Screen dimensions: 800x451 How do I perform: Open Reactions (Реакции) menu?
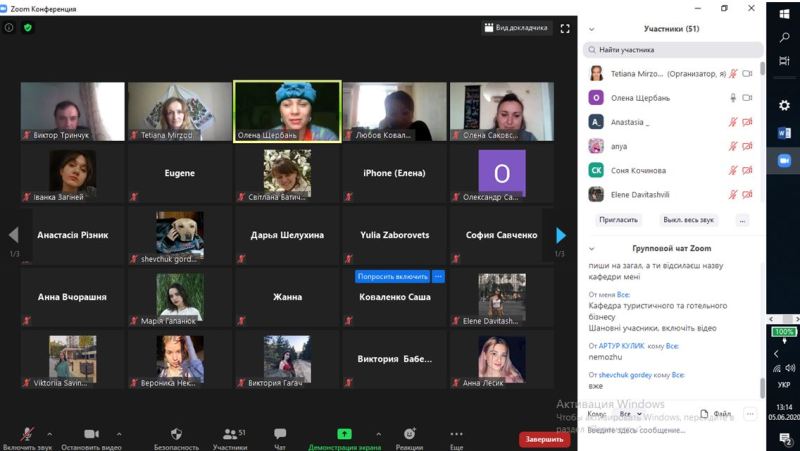coord(409,438)
